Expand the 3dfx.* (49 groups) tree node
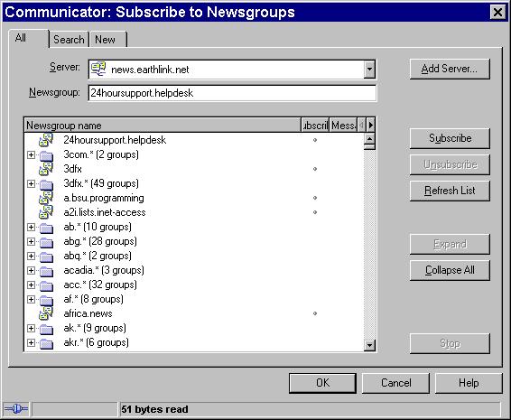Image resolution: width=511 pixels, height=420 pixels. tap(31, 183)
